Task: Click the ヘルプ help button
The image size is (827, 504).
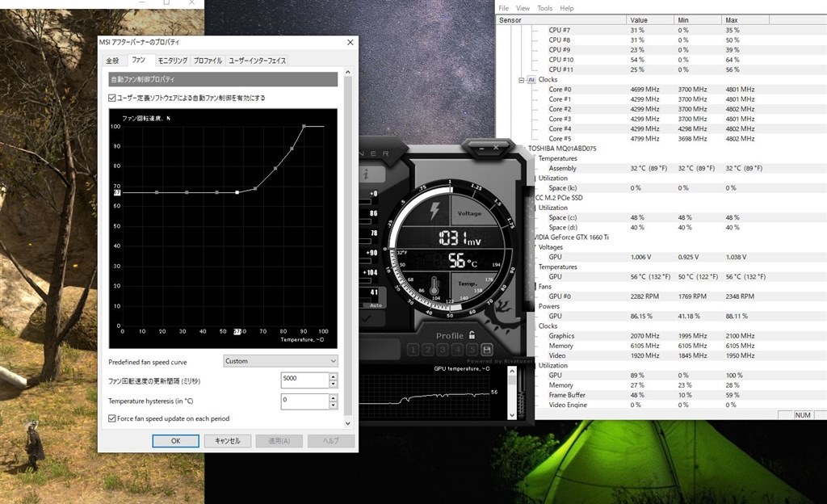Action: pyautogui.click(x=330, y=441)
